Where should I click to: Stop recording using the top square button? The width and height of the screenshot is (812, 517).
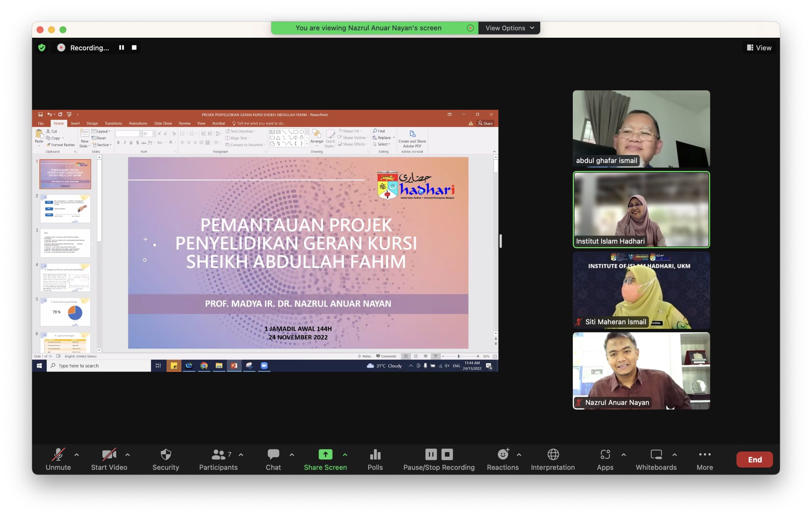pos(134,48)
